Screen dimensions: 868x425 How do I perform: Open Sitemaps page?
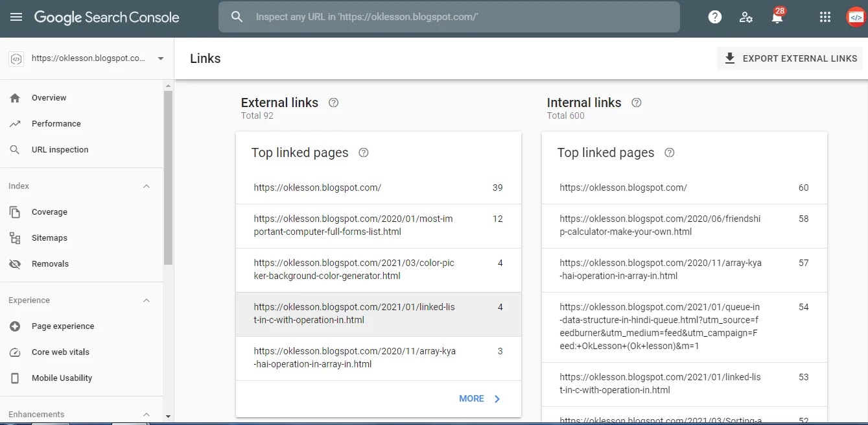82,238
